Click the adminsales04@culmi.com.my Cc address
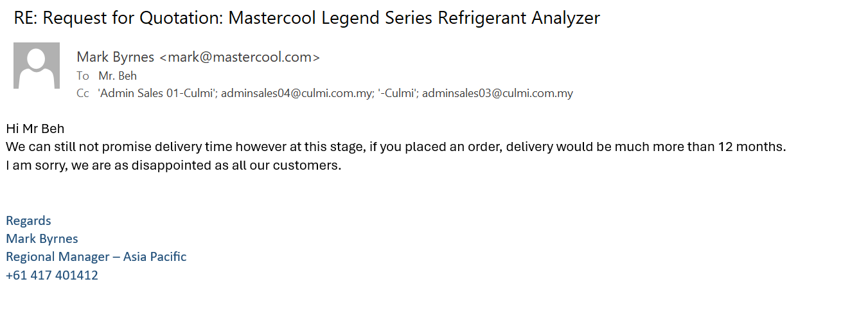 pyautogui.click(x=297, y=93)
